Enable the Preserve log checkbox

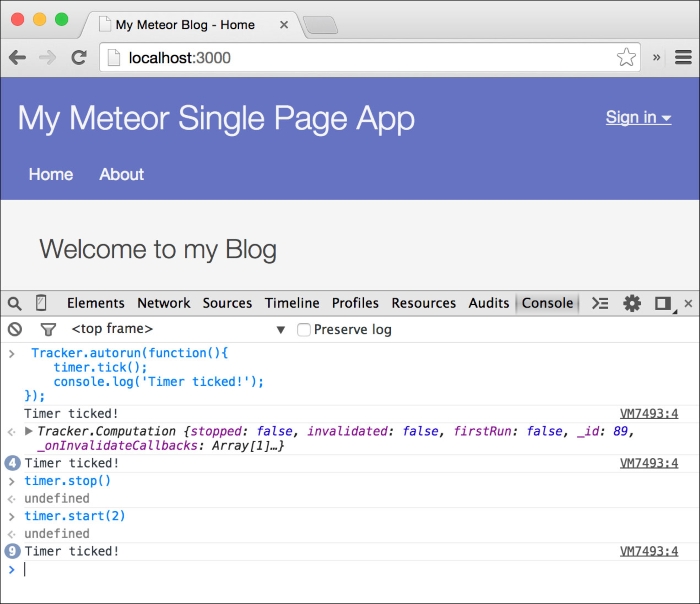click(x=305, y=329)
